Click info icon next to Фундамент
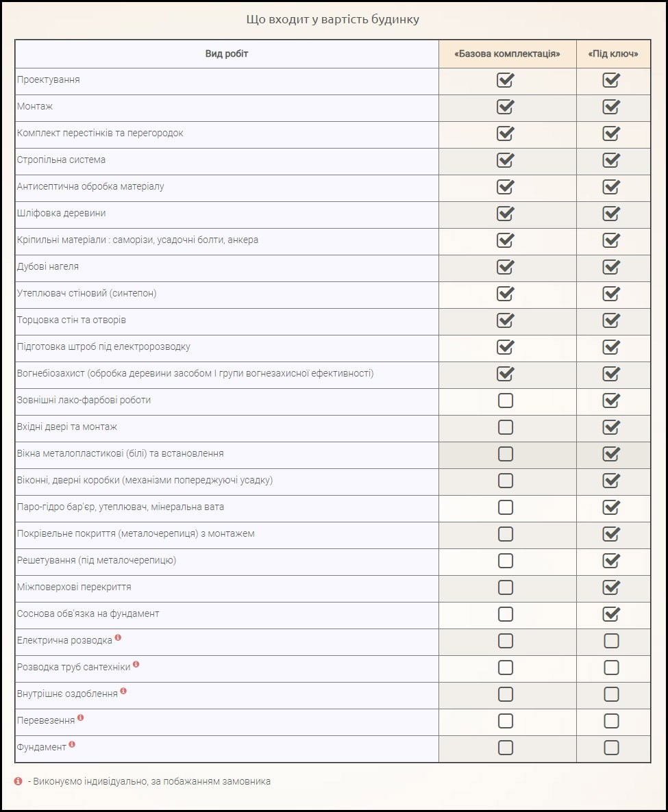 click(72, 744)
